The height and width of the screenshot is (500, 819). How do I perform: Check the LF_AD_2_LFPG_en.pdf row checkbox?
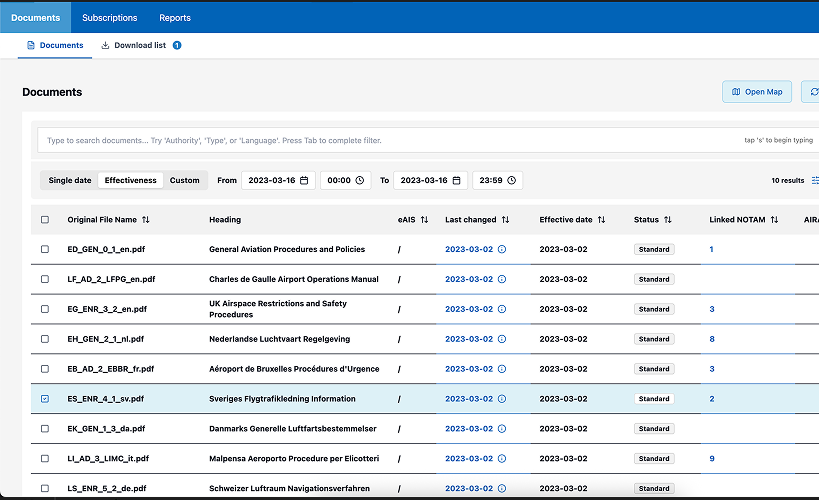[x=45, y=280]
